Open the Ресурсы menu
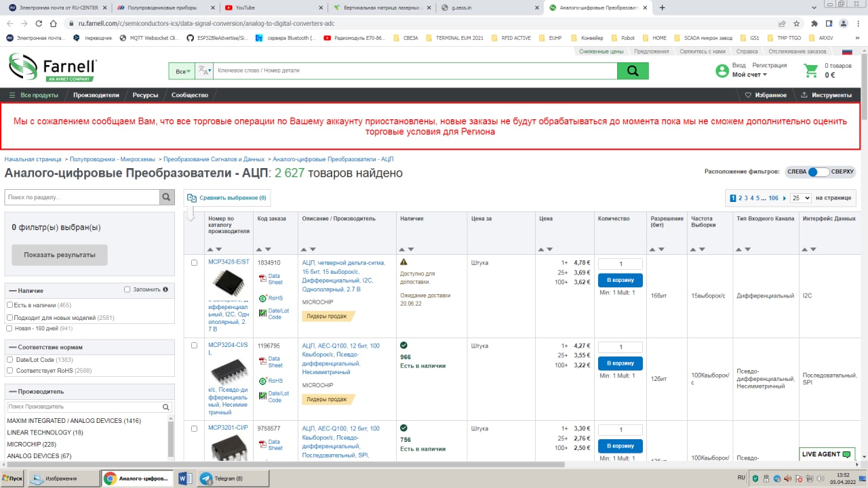The image size is (868, 488). pos(145,95)
